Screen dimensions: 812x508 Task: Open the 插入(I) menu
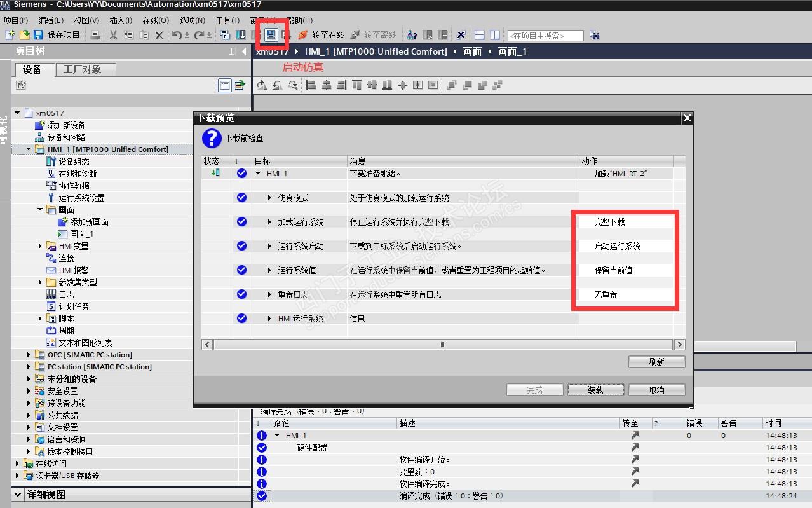(121, 20)
